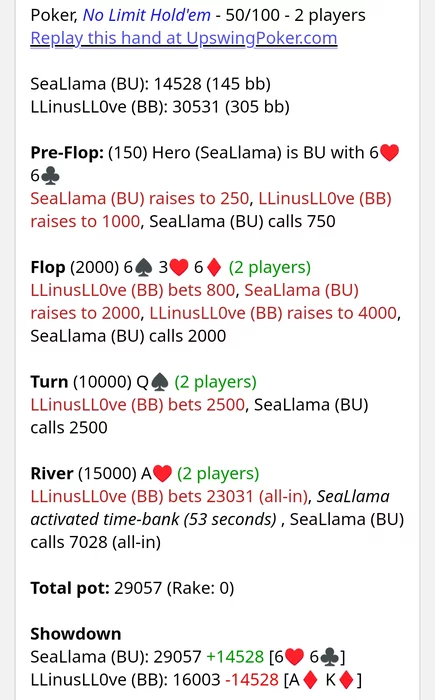The width and height of the screenshot is (435, 700).
Task: Click the club icon in Hero's pre-flop hand
Action: 50,176
